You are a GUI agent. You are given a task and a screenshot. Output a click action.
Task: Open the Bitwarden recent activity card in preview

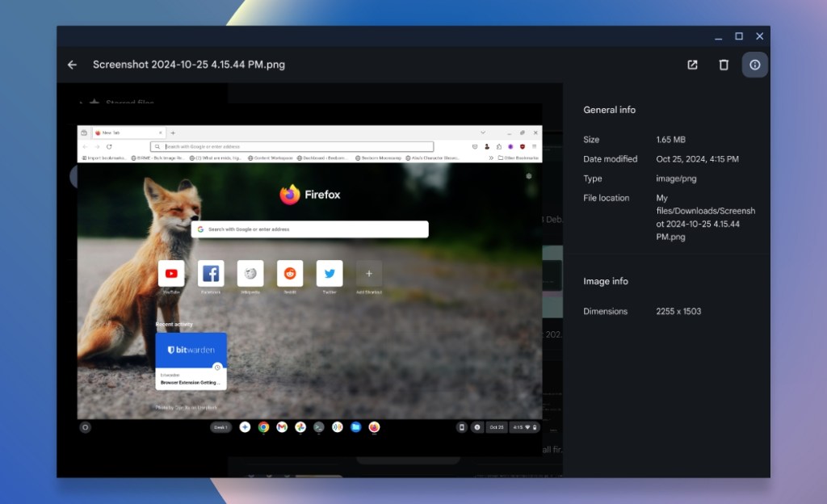pyautogui.click(x=191, y=361)
